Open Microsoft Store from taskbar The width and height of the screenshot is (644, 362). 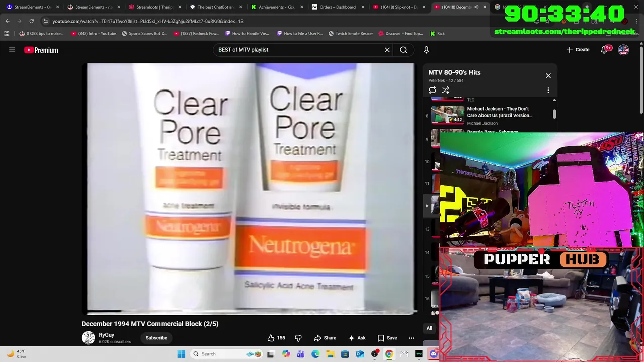[345, 354]
